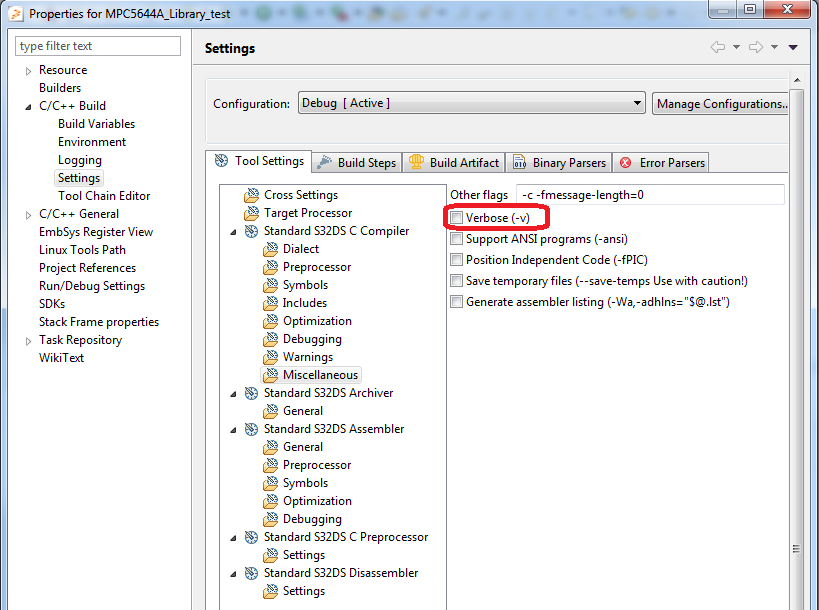This screenshot has height=610, width=819.
Task: Click the Standard S32DS C Compiler icon
Action: coord(251,231)
